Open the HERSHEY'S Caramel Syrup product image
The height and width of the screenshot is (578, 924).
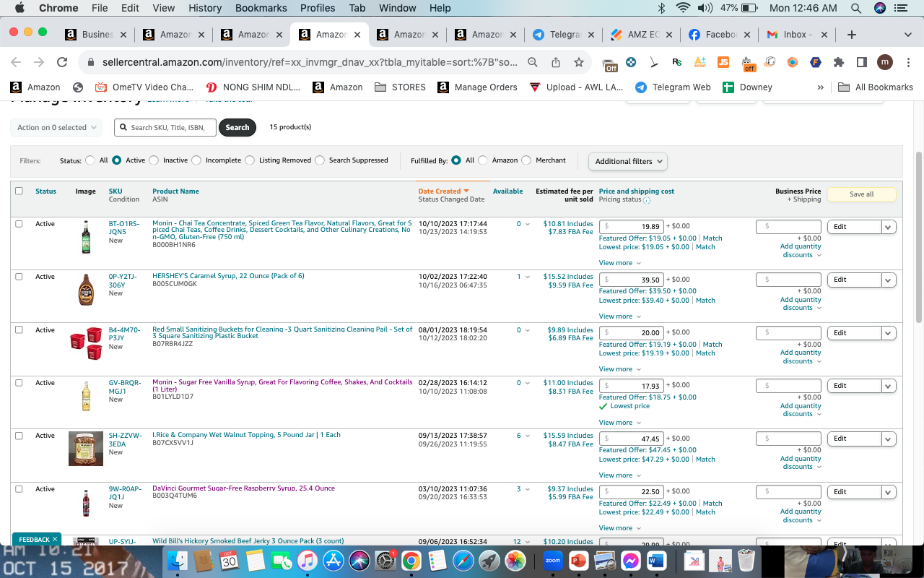(x=86, y=290)
